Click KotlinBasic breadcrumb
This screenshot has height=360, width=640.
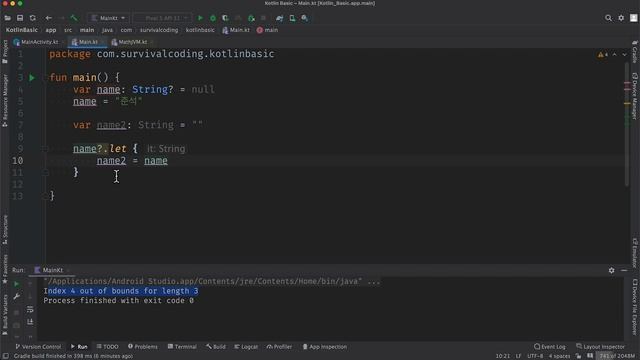(22, 30)
